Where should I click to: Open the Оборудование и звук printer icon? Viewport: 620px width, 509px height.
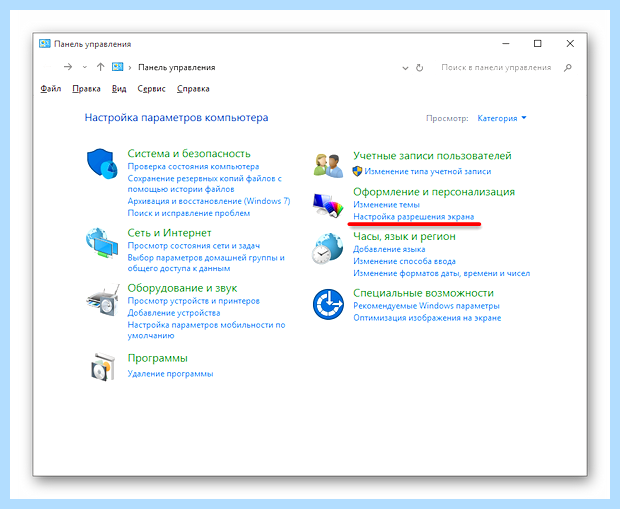(x=103, y=299)
